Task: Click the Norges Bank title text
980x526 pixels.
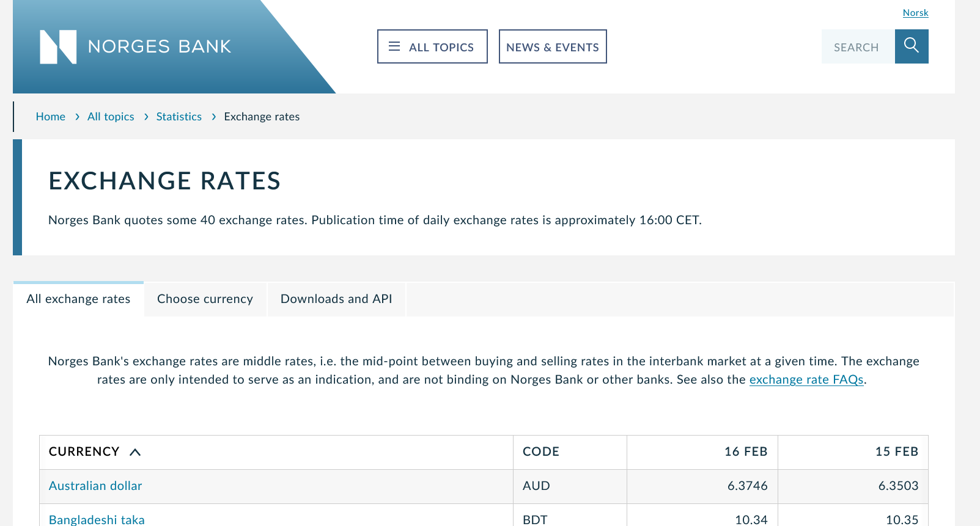Action: coord(160,46)
